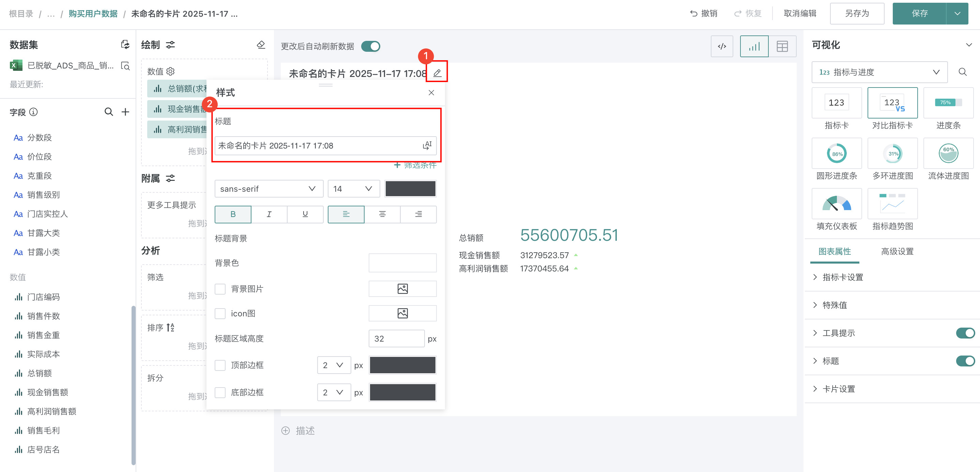This screenshot has height=472, width=980.
Task: Enable the 顶部边框 checkbox
Action: 220,365
